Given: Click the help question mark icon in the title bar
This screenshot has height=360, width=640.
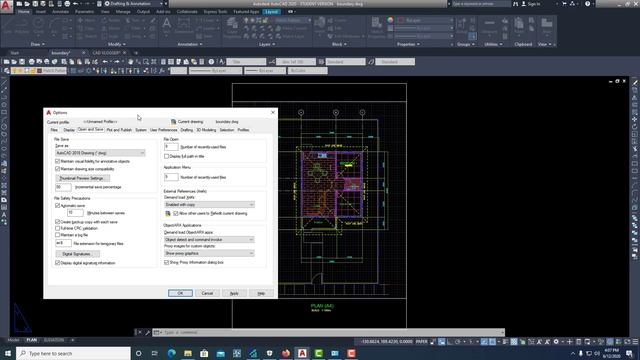Looking at the screenshot, I should click(587, 4).
